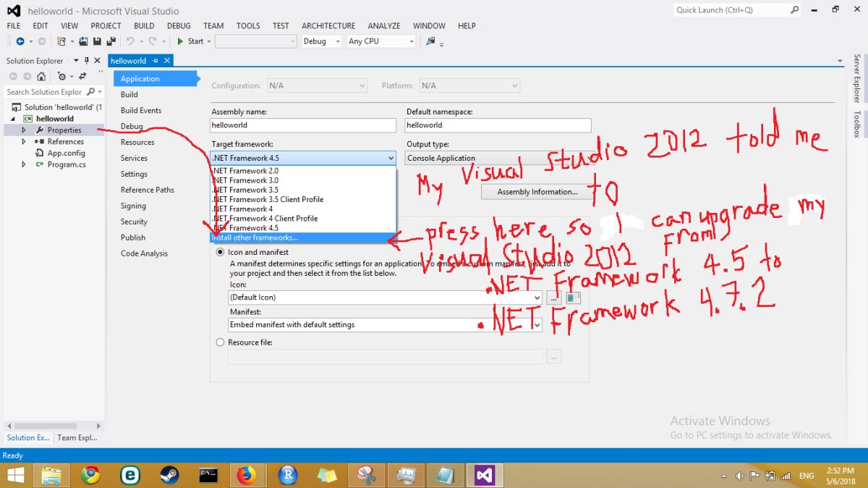
Task: Switch to the Signing settings tab
Action: pyautogui.click(x=133, y=206)
